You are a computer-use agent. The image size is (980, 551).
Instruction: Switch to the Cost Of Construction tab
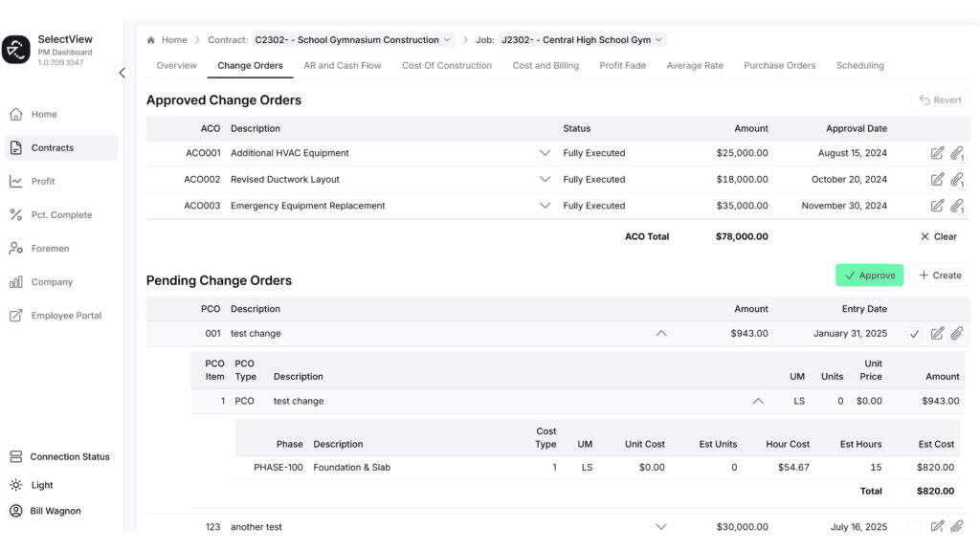446,66
